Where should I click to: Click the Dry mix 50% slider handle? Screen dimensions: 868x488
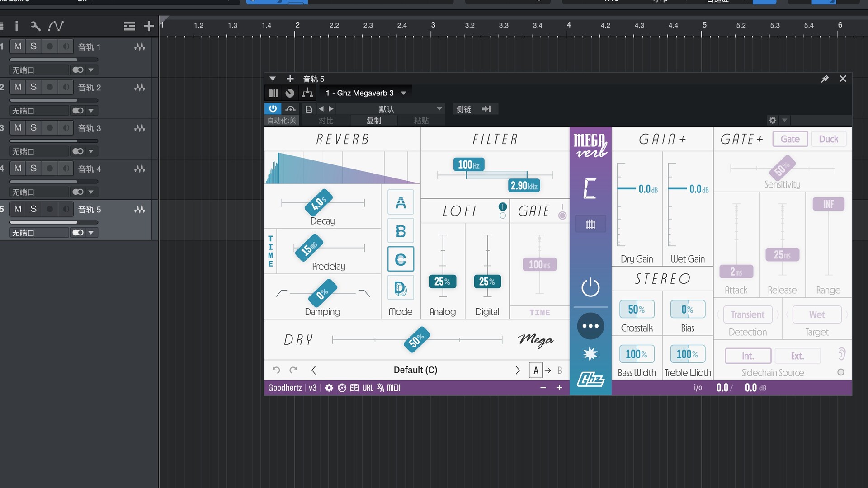click(x=416, y=340)
